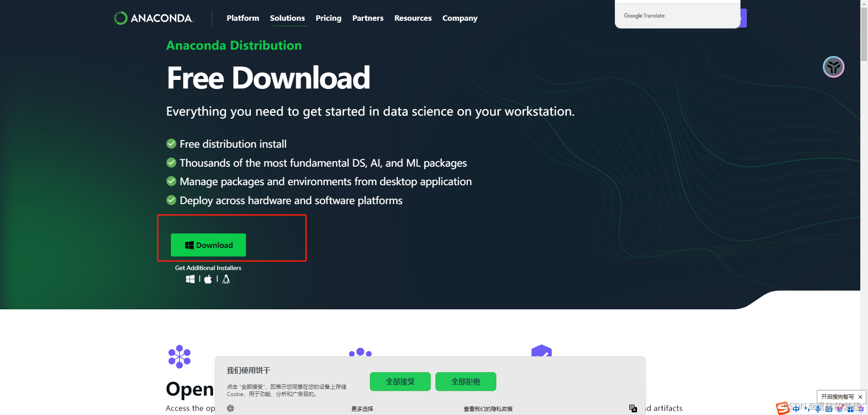Click the Sogou input S logo
Viewport: 868px width, 415px height.
(x=783, y=408)
